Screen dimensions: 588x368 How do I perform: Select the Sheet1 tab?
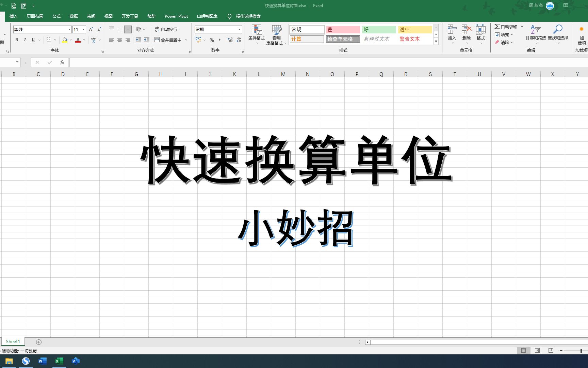[13, 341]
